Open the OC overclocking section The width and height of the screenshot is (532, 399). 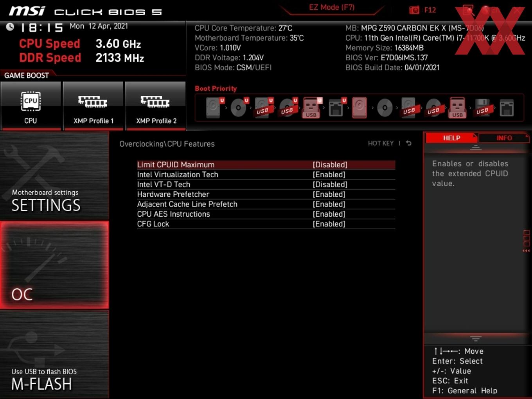(54, 265)
